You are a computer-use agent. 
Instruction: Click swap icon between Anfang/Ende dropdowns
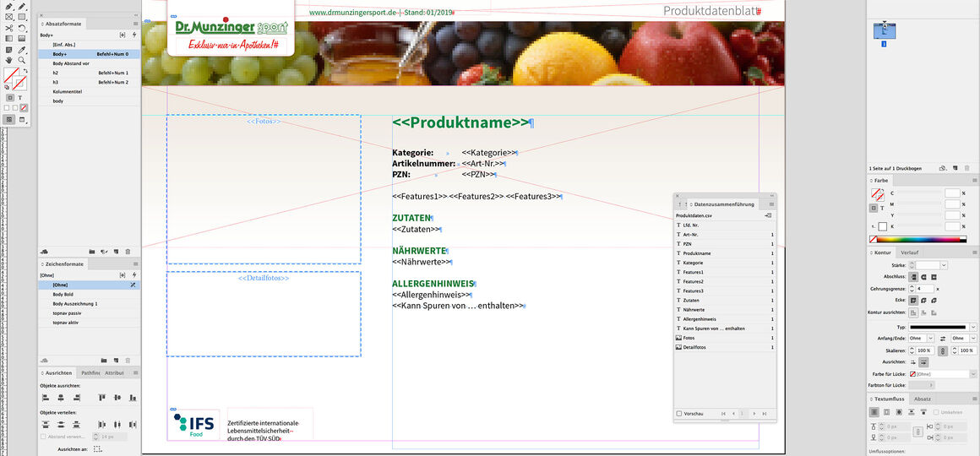(x=942, y=338)
